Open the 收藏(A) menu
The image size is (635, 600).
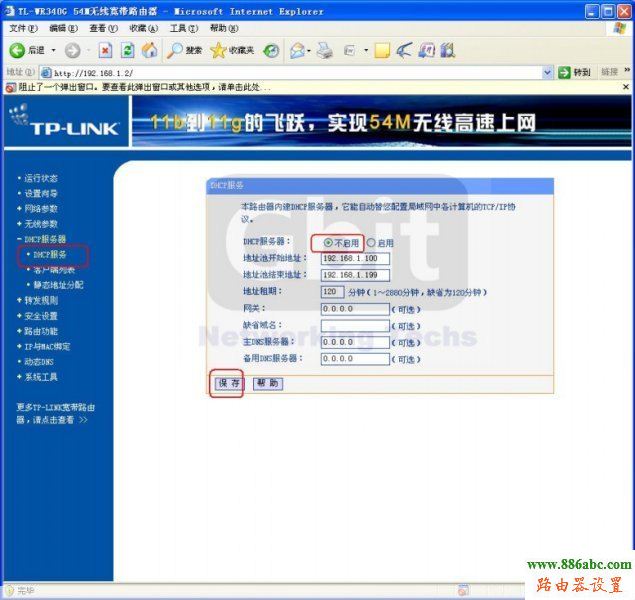tap(143, 28)
